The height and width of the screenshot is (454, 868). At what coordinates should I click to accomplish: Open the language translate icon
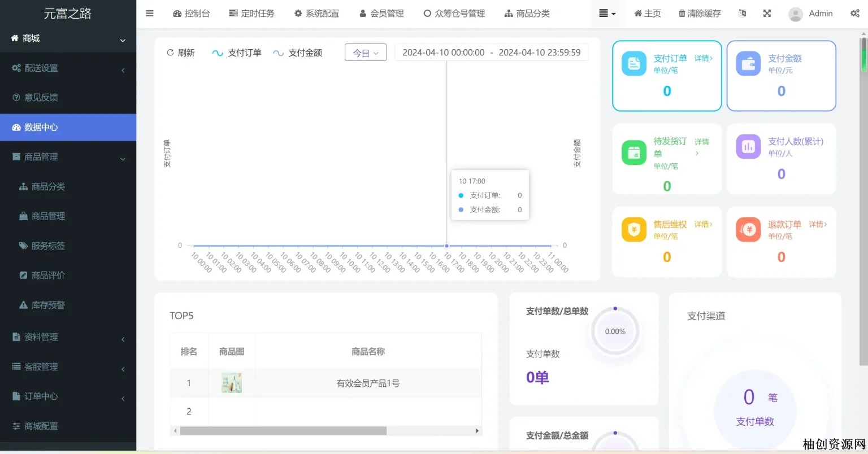742,14
